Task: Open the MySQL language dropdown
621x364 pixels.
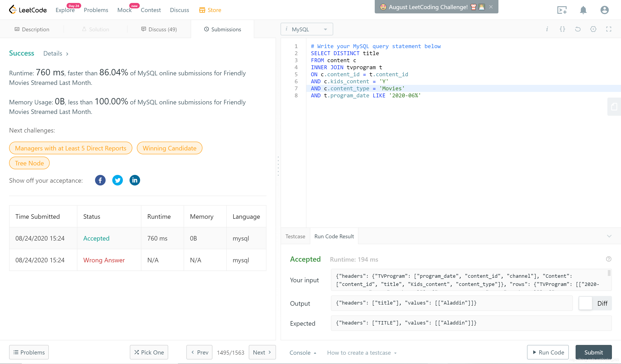Action: tap(307, 29)
